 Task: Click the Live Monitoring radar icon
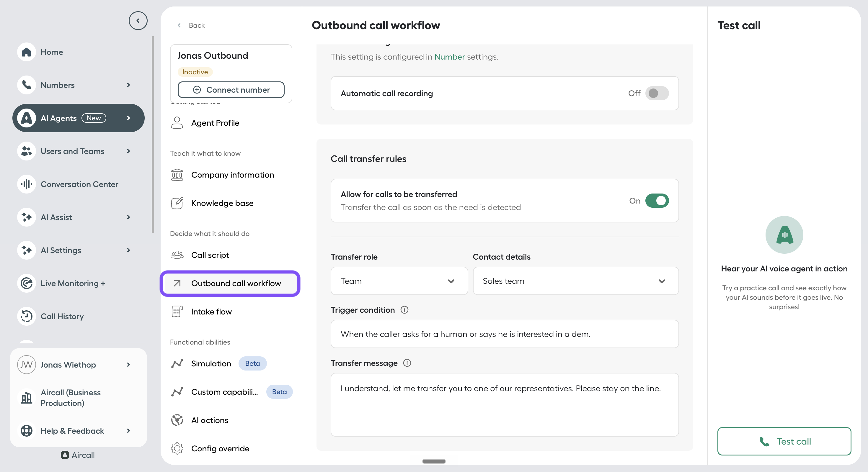[26, 283]
